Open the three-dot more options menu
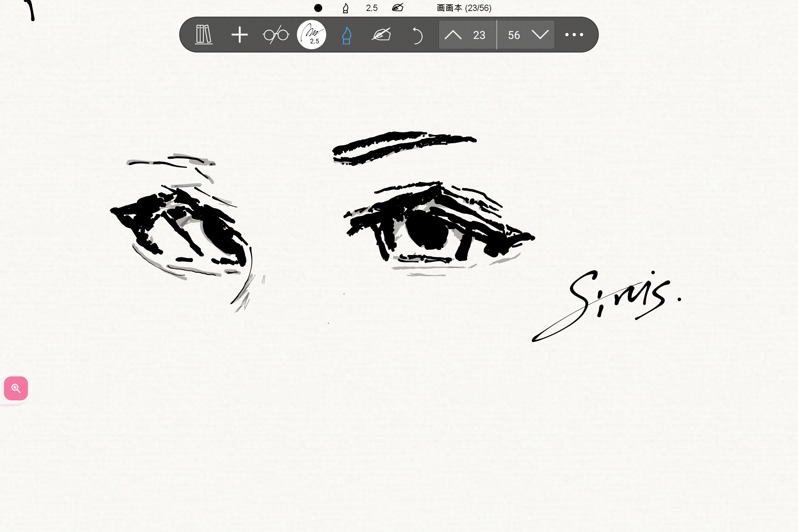 [x=574, y=35]
